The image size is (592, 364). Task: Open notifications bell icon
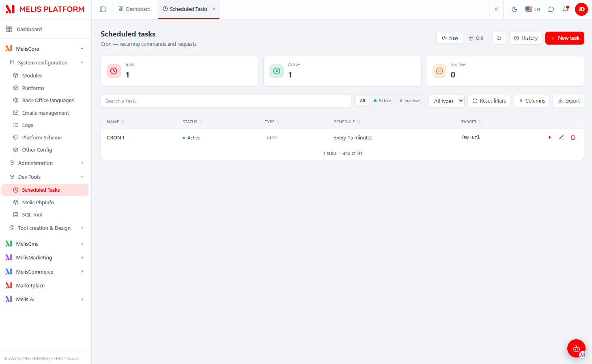pyautogui.click(x=566, y=9)
